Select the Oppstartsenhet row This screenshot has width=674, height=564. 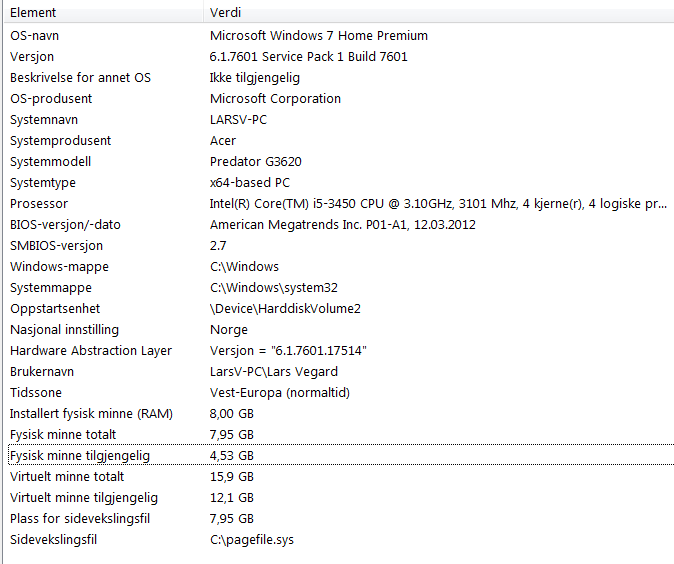coord(55,309)
